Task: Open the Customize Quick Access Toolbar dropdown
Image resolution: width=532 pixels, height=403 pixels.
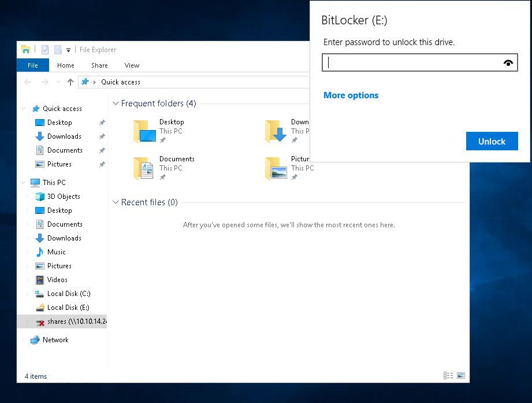Action: point(68,50)
